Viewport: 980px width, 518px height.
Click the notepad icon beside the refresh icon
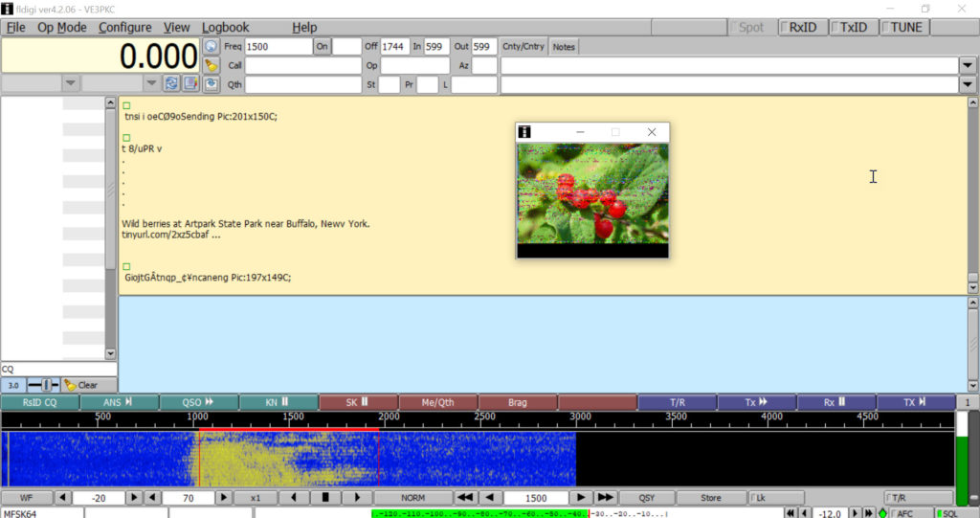pyautogui.click(x=189, y=83)
